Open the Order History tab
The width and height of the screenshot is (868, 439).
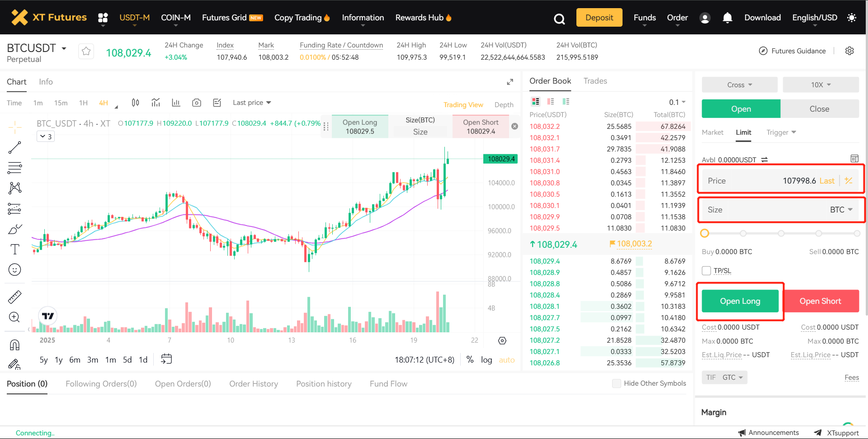(x=253, y=384)
